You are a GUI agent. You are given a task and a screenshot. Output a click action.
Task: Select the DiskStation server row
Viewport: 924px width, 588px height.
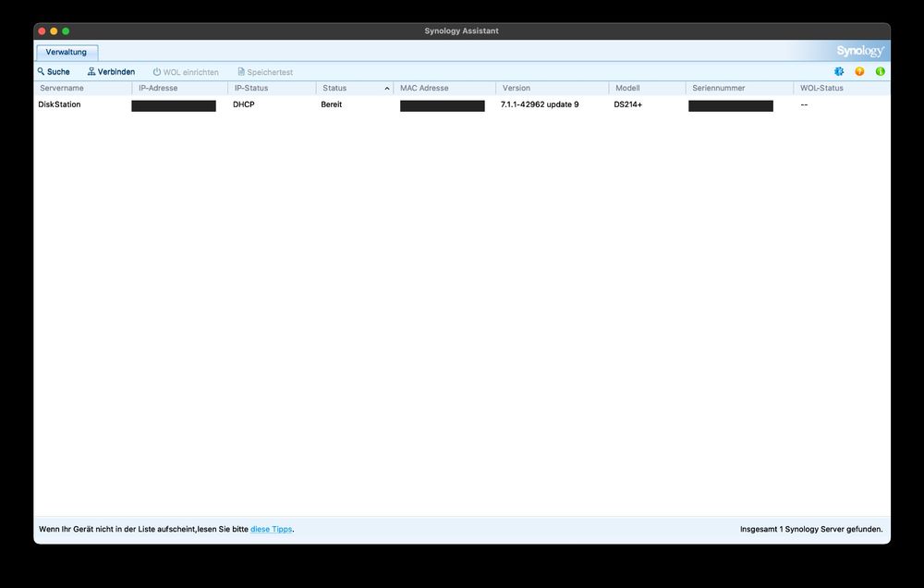click(x=59, y=104)
